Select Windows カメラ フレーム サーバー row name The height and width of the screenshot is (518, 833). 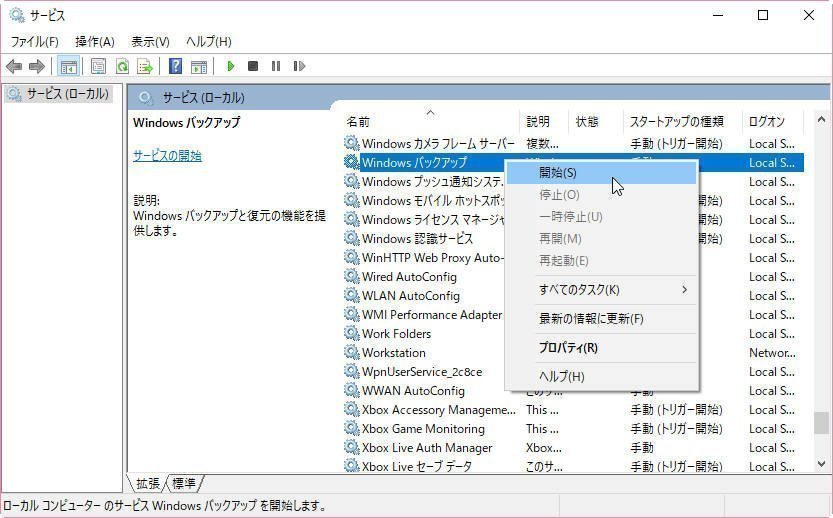[x=438, y=143]
